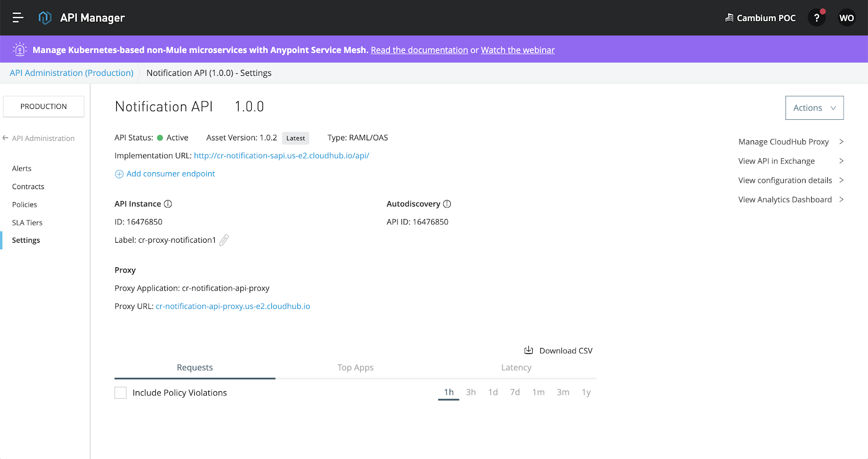
Task: Open the Actions dropdown
Action: pos(814,108)
